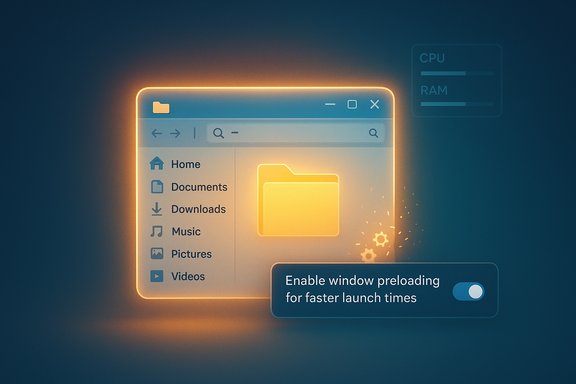
Task: Open Pictures in the sidebar
Action: [x=181, y=254]
